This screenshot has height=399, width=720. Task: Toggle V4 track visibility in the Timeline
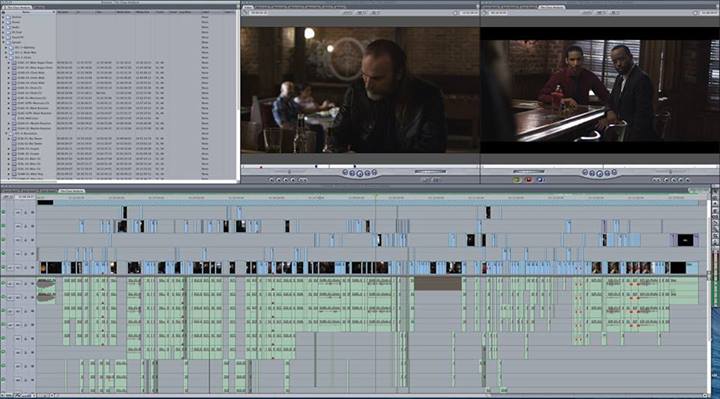coord(3,226)
